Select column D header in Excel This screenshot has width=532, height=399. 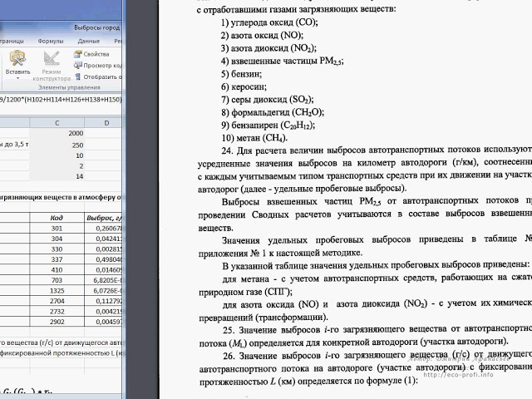click(x=103, y=123)
